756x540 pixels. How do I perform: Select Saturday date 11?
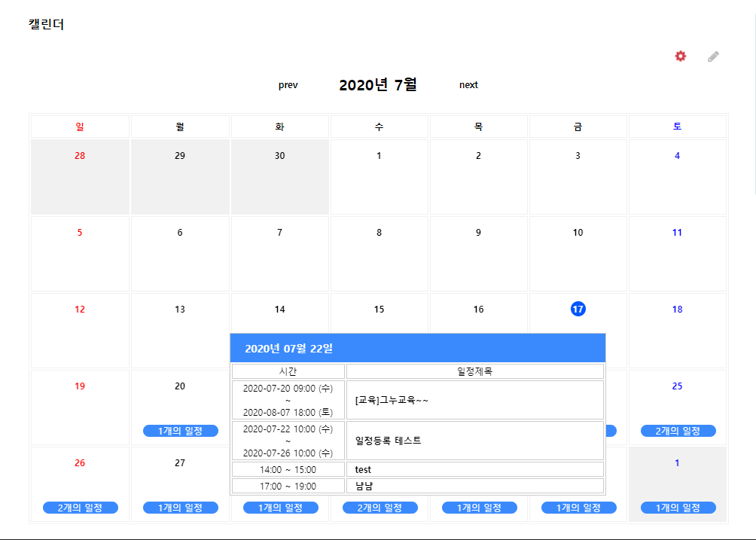point(677,233)
